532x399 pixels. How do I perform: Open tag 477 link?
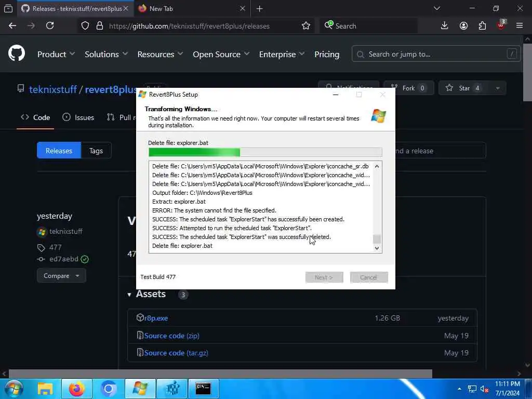(55, 247)
